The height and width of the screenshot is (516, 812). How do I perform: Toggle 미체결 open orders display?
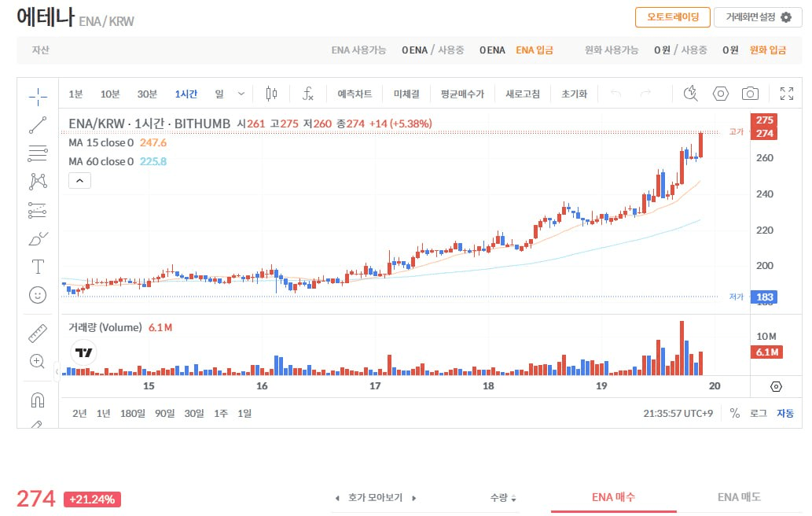point(406,94)
